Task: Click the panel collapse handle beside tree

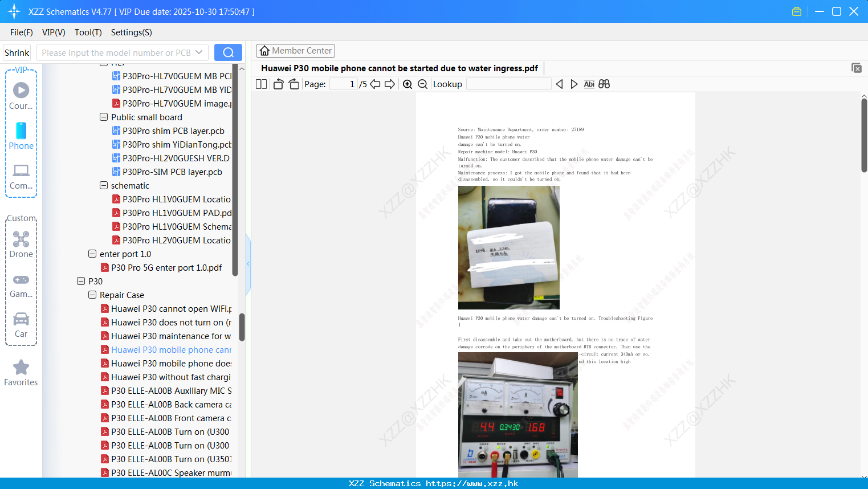Action: coord(248,263)
